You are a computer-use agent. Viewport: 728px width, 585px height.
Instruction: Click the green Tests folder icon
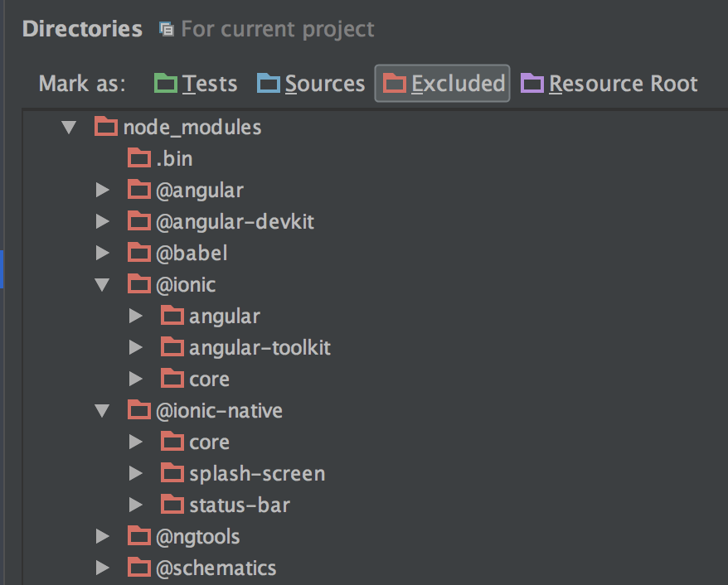[166, 84]
